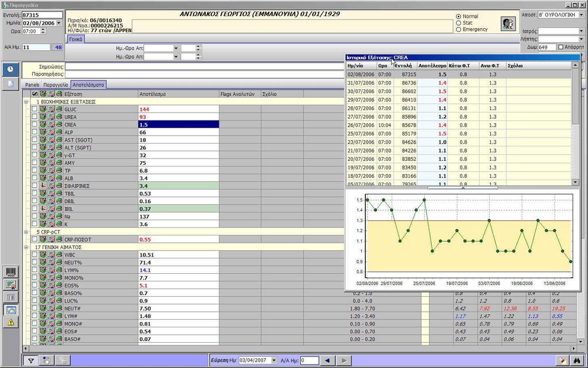Click the test tube icon in WBC row
Screen dimensions: 588x368
click(43, 255)
